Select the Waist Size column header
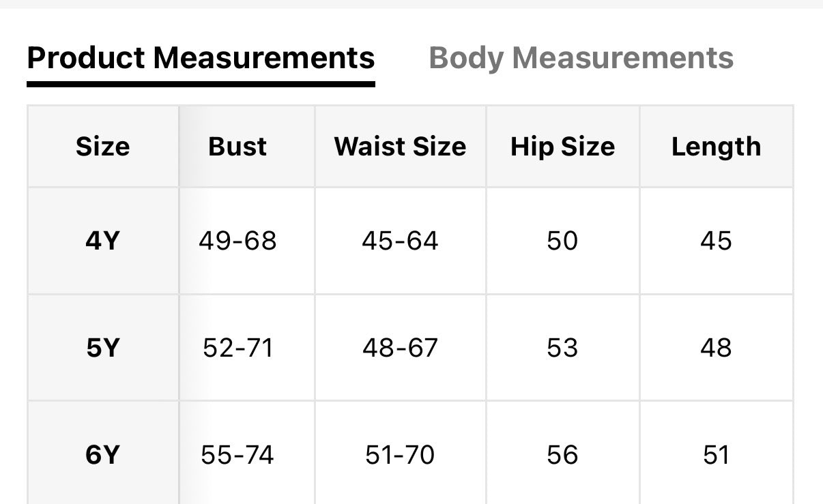Screen dimensions: 823x504 pyautogui.click(x=400, y=147)
